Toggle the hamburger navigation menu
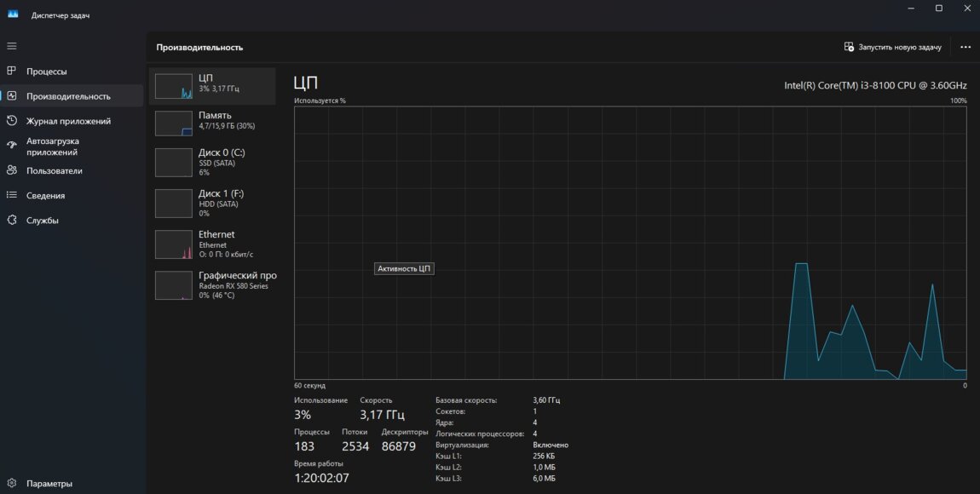Image resolution: width=980 pixels, height=494 pixels. coord(12,46)
